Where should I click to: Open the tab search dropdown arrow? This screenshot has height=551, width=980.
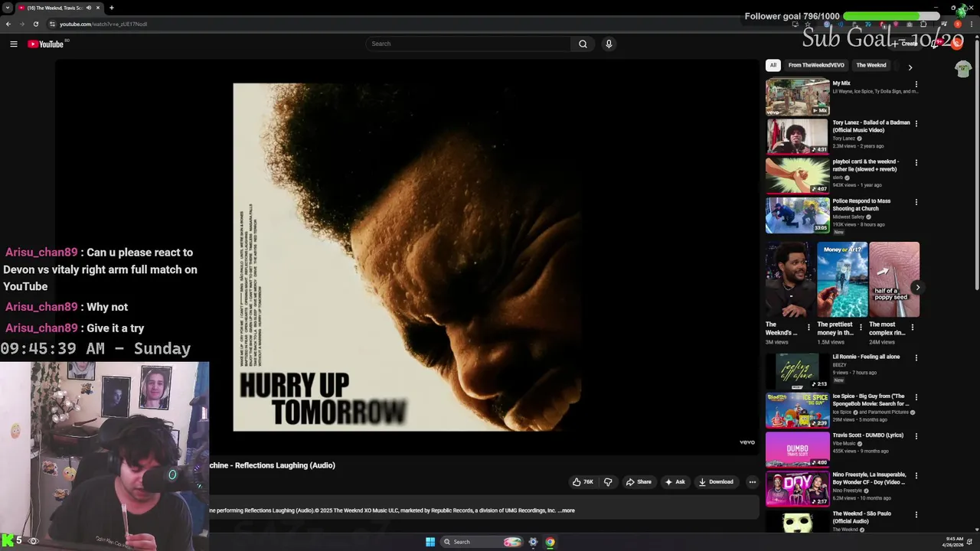pos(8,8)
